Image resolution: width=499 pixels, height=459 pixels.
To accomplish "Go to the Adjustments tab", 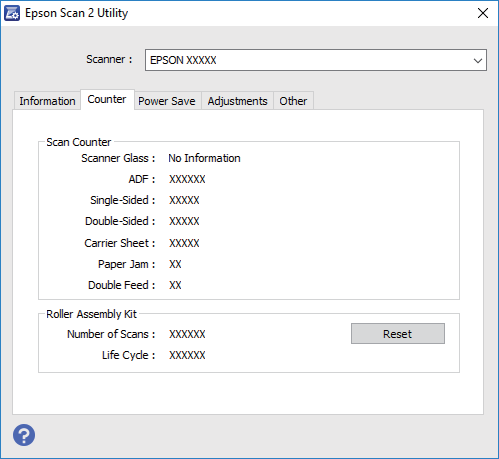I will tap(237, 101).
